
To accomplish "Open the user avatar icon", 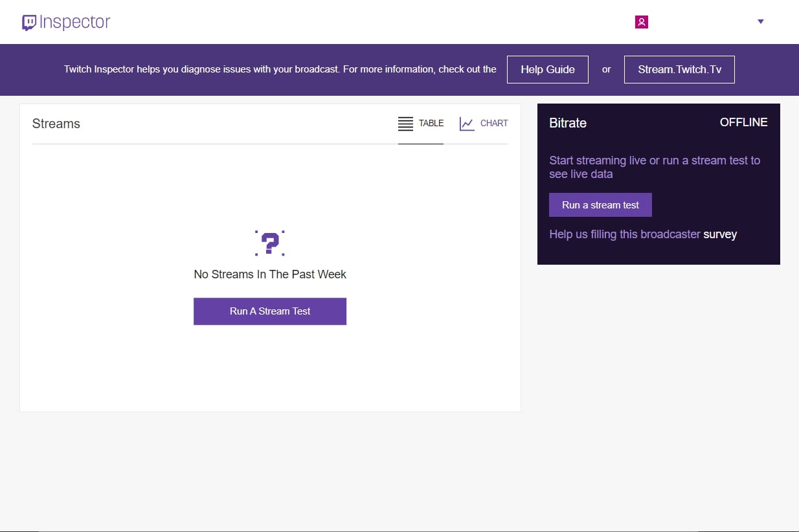I will (641, 22).
